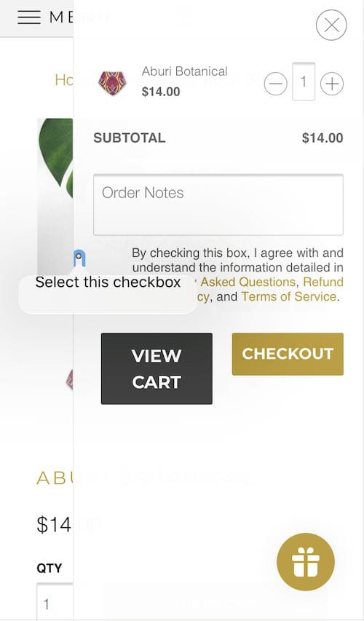364x621 pixels.
Task: Close the cart drawer with X
Action: (331, 25)
